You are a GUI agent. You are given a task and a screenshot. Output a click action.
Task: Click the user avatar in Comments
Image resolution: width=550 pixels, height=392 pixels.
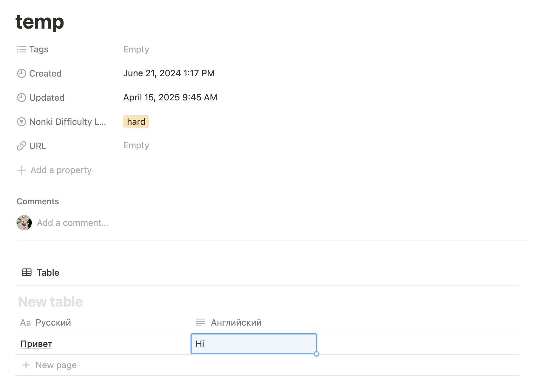pos(24,223)
